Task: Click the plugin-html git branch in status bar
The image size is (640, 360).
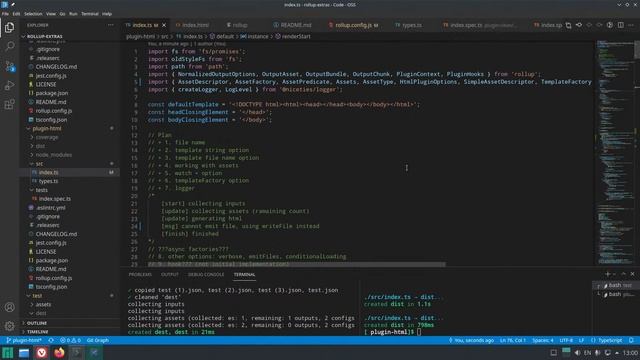Action: 24,340
